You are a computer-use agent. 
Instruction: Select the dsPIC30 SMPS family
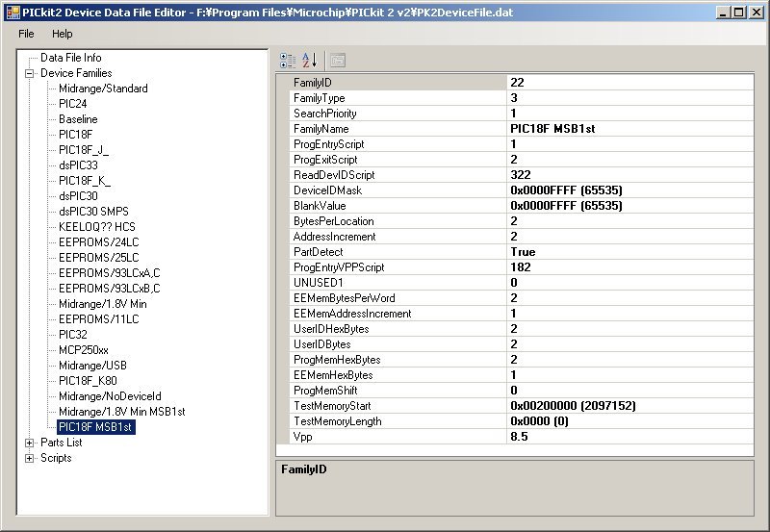point(93,212)
